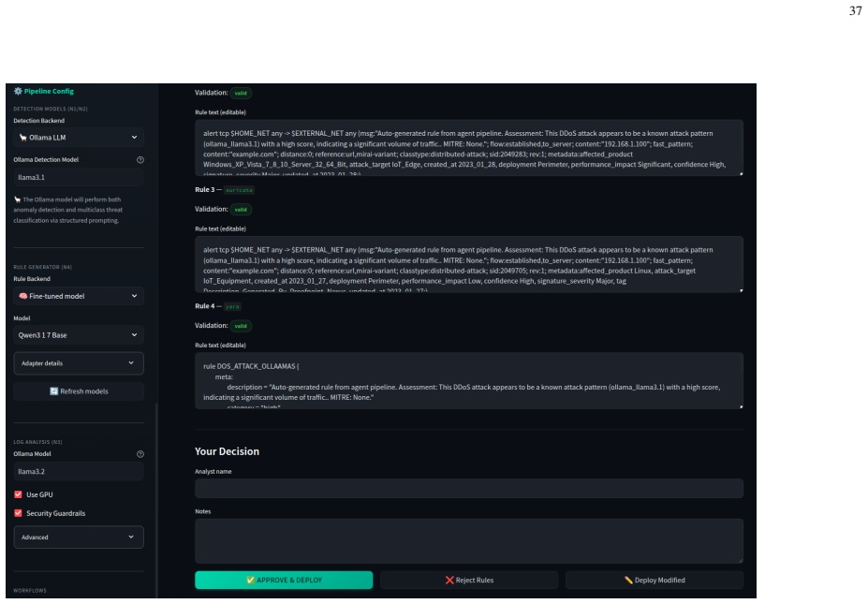This screenshot has width=868, height=604.
Task: Click the red X icon on Reject Rules
Action: pos(449,581)
